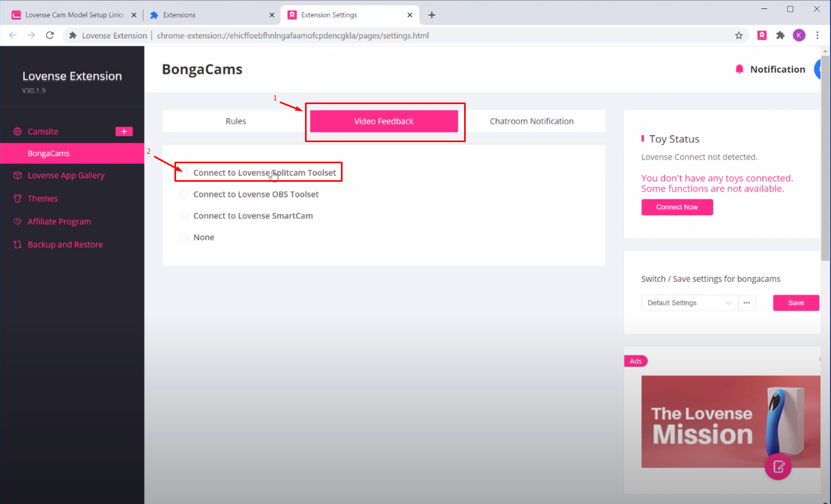Open the Default Settings dropdown

coord(689,303)
